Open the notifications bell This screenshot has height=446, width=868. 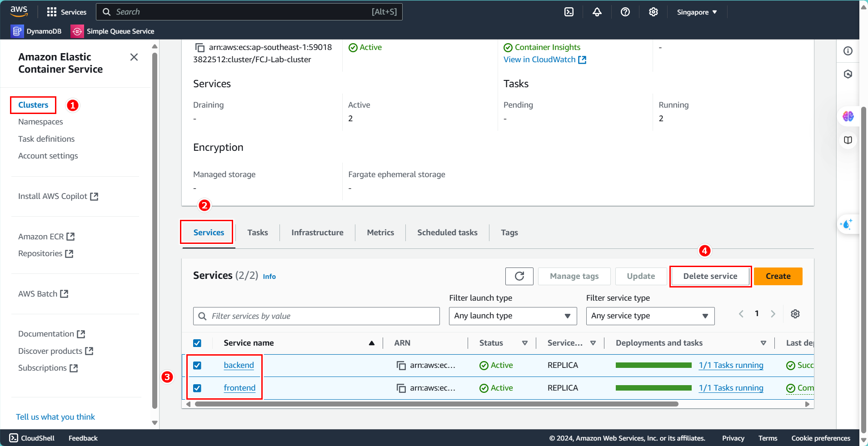597,12
